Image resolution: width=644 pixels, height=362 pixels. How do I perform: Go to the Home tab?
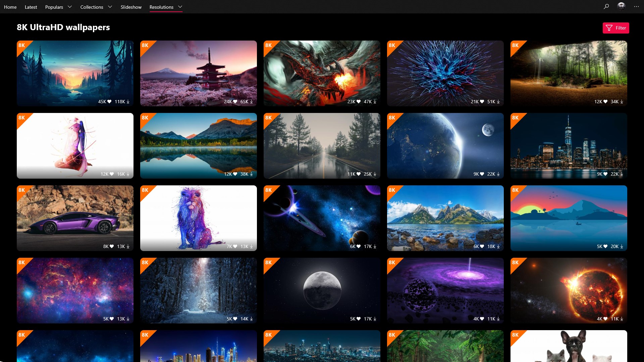[10, 7]
